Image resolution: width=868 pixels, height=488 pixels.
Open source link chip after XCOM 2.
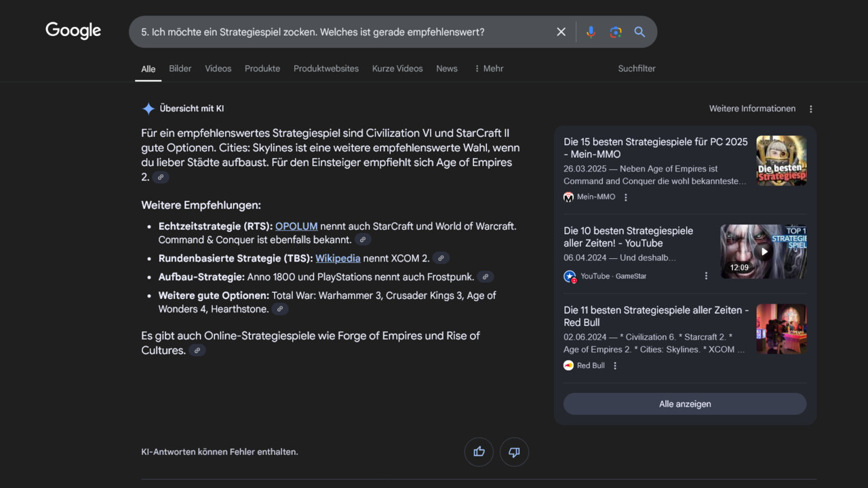pyautogui.click(x=441, y=258)
